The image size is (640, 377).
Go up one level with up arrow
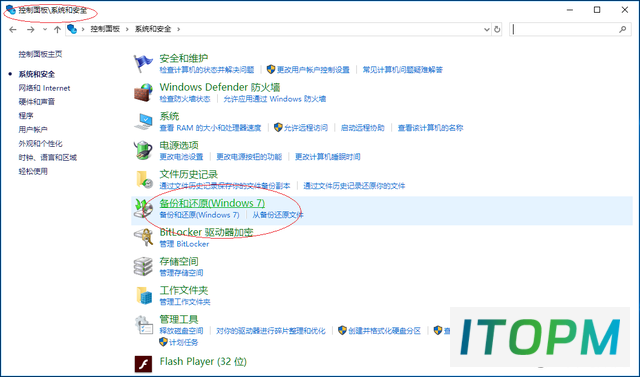point(57,29)
